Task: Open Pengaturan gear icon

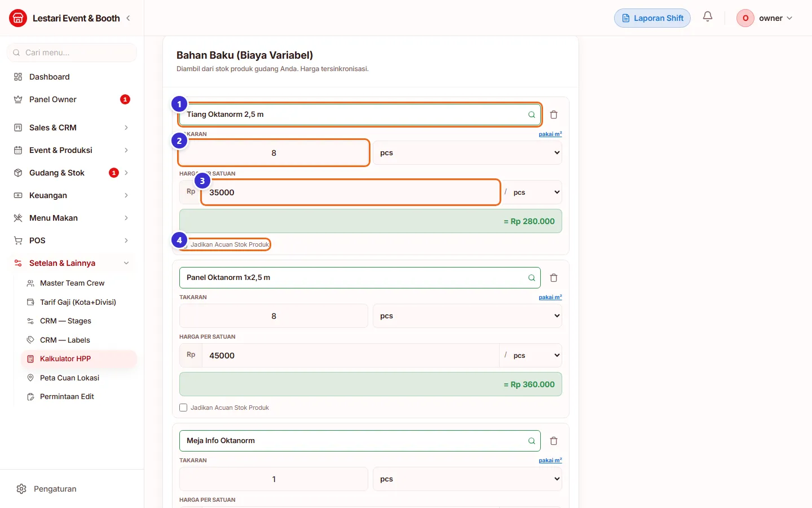Action: pyautogui.click(x=21, y=489)
